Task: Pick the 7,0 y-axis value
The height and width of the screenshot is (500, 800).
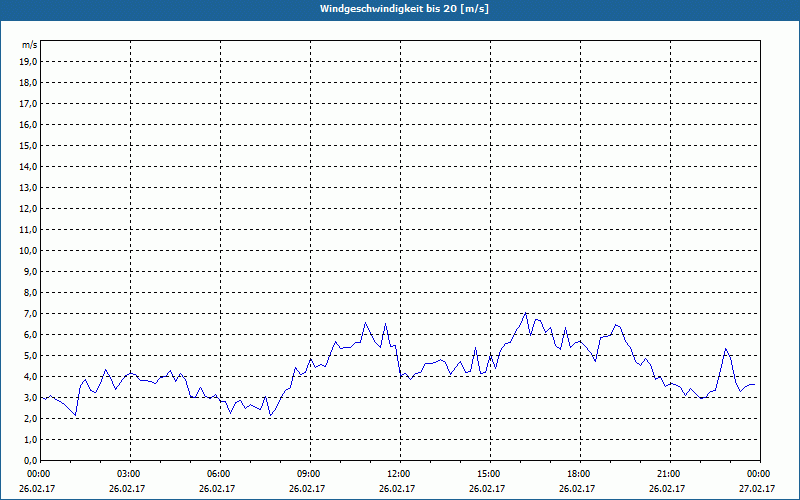Action: (x=30, y=314)
